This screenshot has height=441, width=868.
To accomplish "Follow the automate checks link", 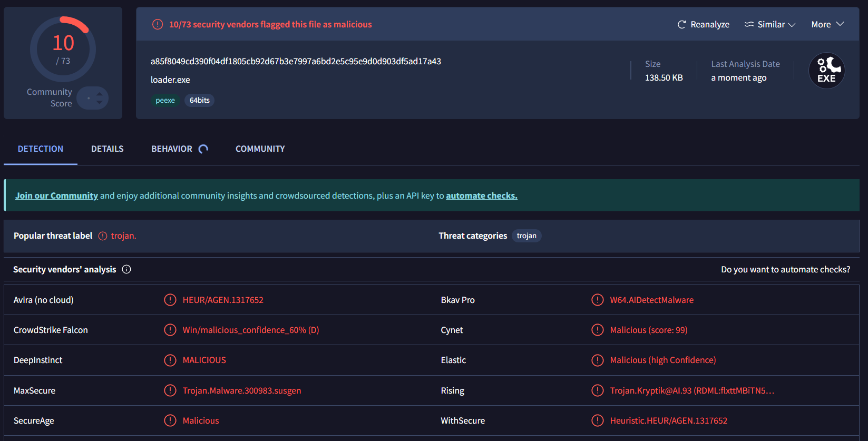I will 482,195.
